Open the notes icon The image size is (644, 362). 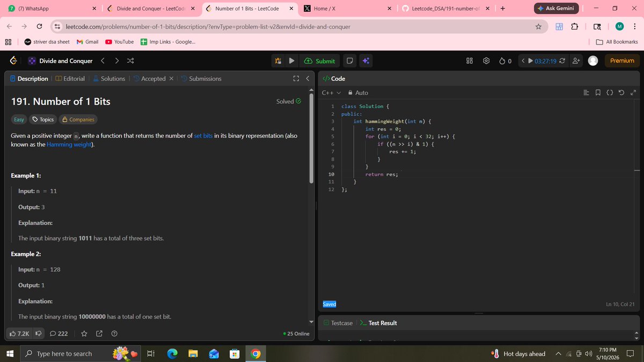[x=349, y=61]
